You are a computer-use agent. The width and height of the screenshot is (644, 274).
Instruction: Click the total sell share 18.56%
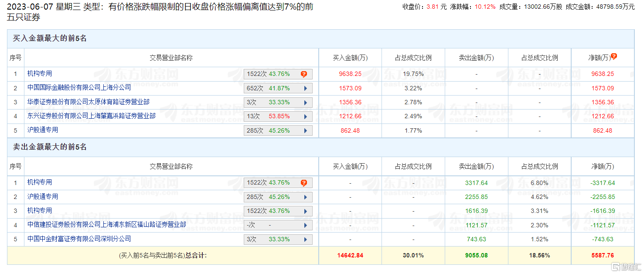click(x=539, y=255)
